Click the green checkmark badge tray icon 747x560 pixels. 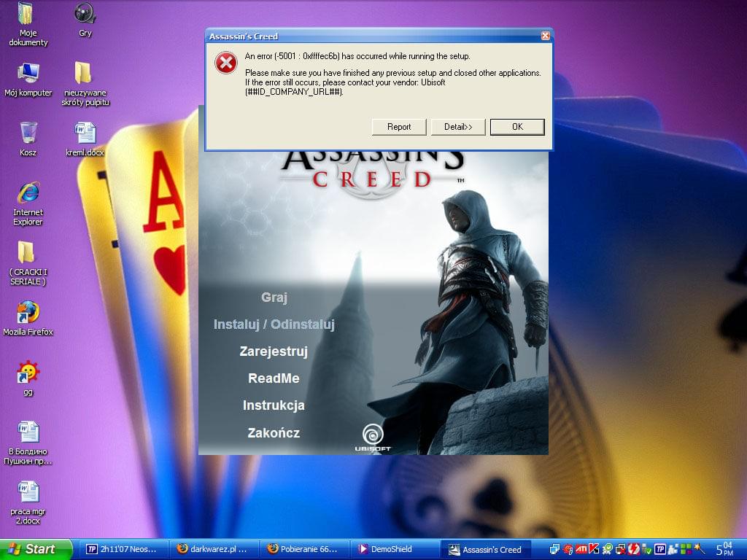click(x=608, y=549)
